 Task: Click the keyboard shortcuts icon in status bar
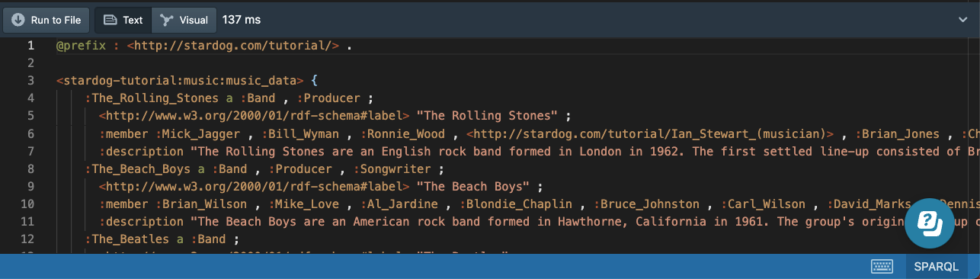tap(882, 266)
